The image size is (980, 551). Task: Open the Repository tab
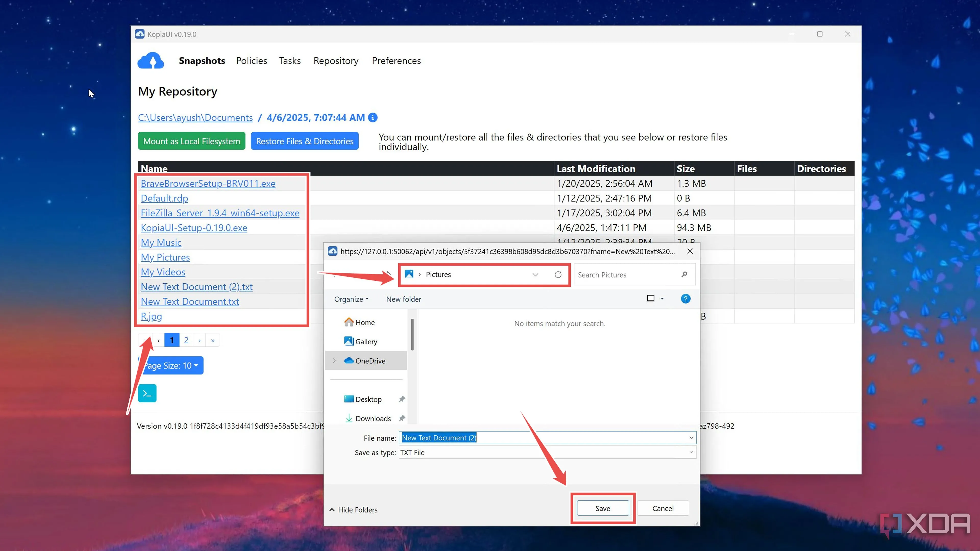pyautogui.click(x=336, y=61)
